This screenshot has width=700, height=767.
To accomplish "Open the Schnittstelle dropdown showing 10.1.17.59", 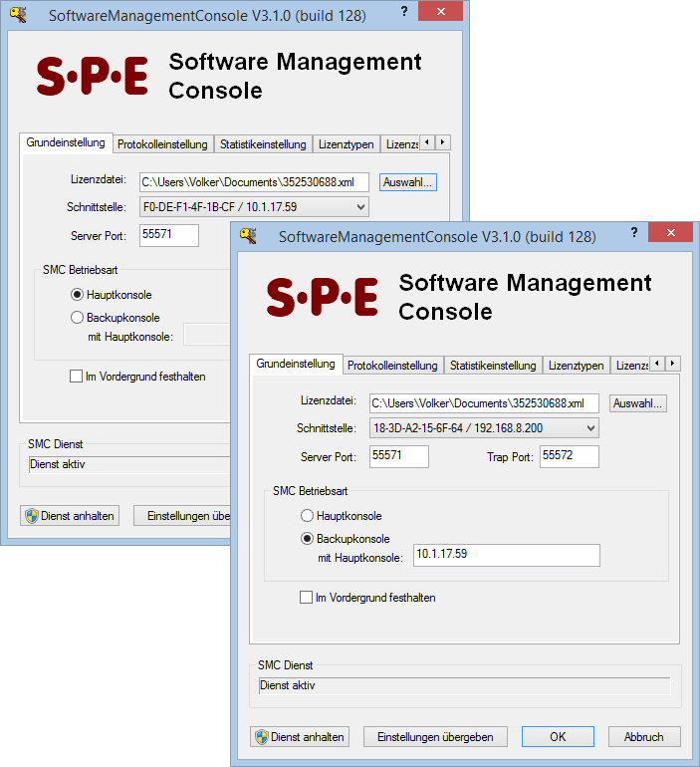I will tap(254, 207).
